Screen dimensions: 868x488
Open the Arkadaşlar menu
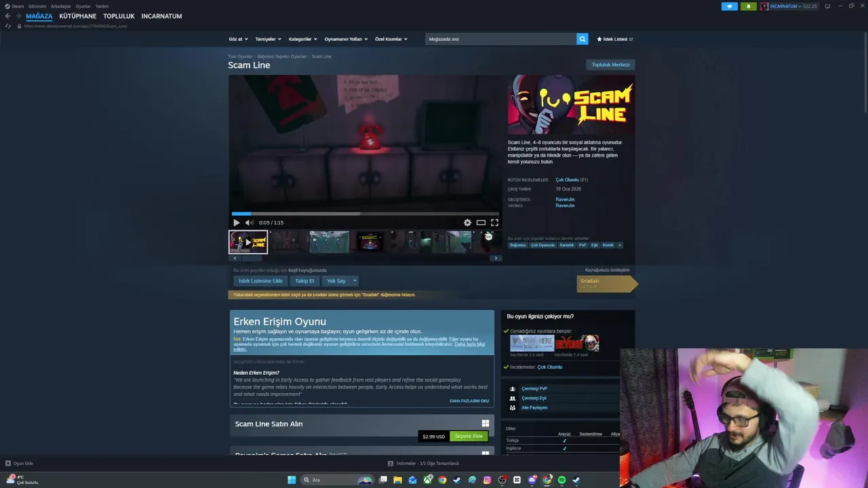(x=61, y=6)
